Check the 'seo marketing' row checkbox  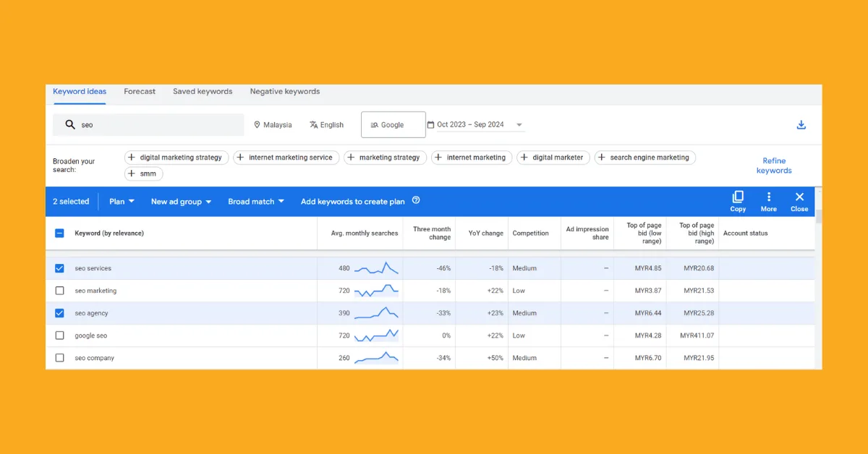click(x=59, y=291)
